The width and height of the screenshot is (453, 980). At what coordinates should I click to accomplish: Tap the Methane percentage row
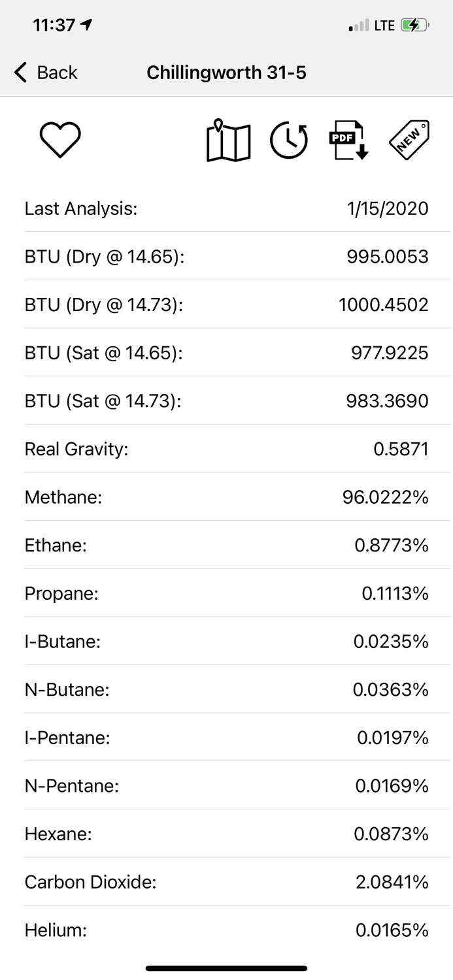click(226, 497)
